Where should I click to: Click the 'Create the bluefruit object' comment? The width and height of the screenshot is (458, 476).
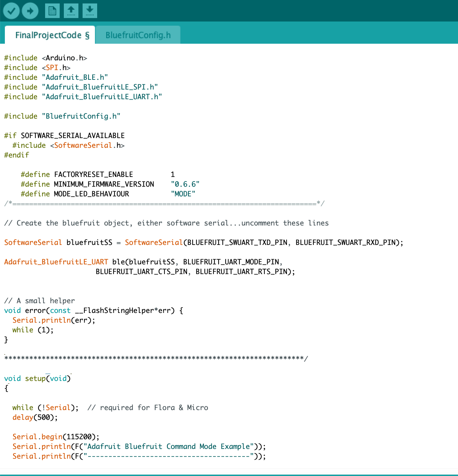pos(167,223)
